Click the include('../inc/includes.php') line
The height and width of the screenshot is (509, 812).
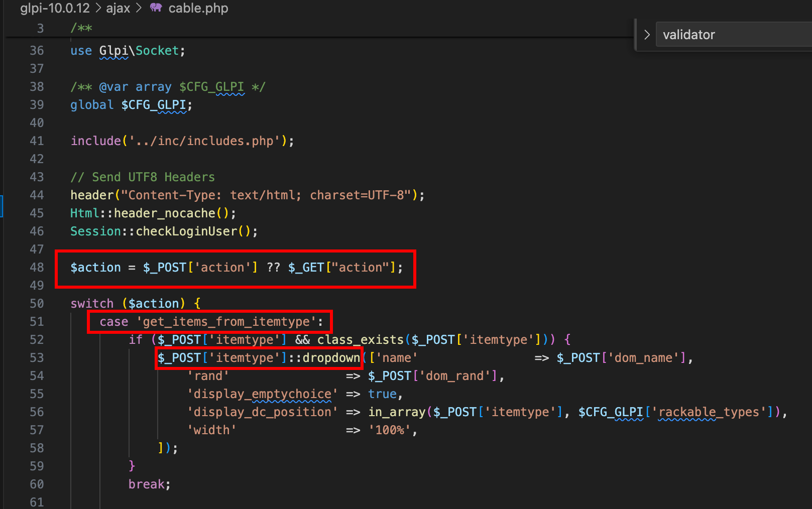point(182,141)
